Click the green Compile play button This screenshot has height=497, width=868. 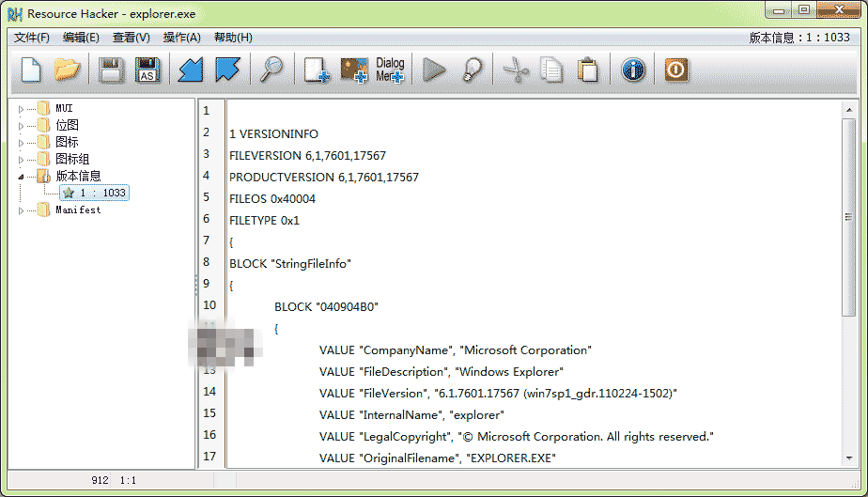pos(434,70)
